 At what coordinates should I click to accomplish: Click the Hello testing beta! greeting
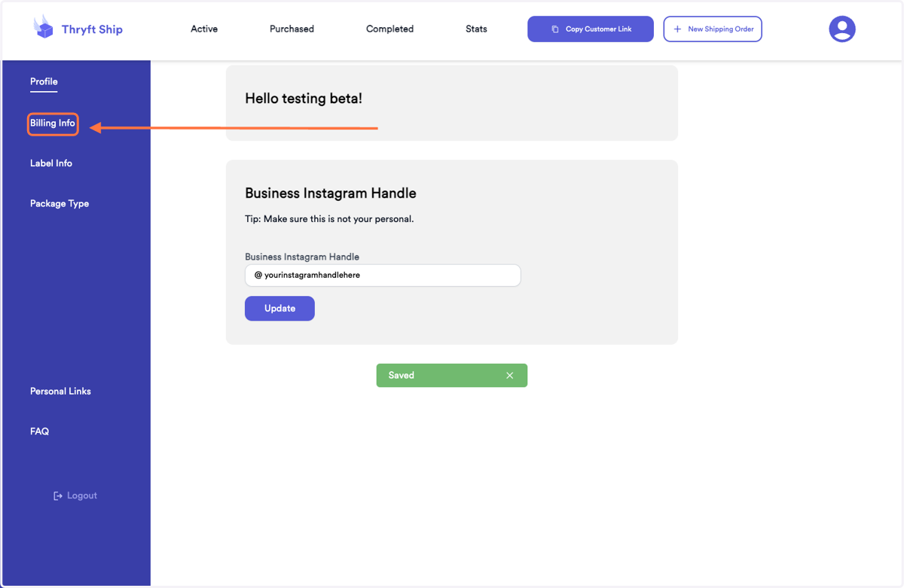pos(304,99)
